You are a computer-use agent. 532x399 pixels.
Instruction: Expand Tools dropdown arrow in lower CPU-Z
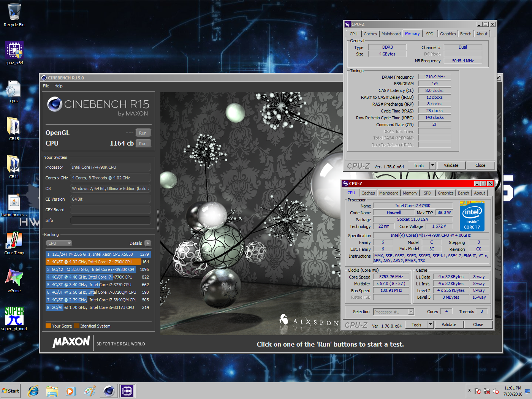[430, 325]
